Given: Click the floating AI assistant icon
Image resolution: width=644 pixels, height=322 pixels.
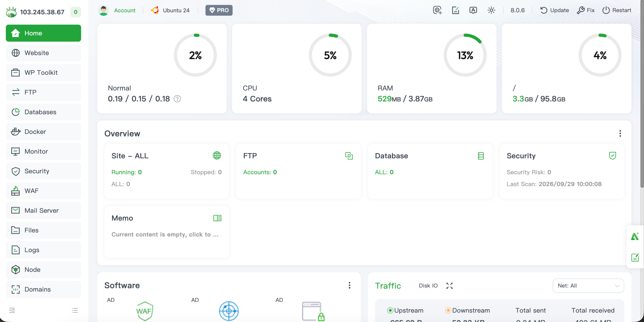Looking at the screenshot, I should click(x=635, y=237).
